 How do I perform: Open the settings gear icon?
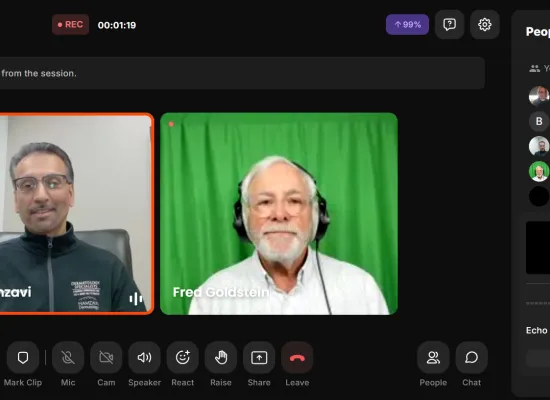point(484,25)
